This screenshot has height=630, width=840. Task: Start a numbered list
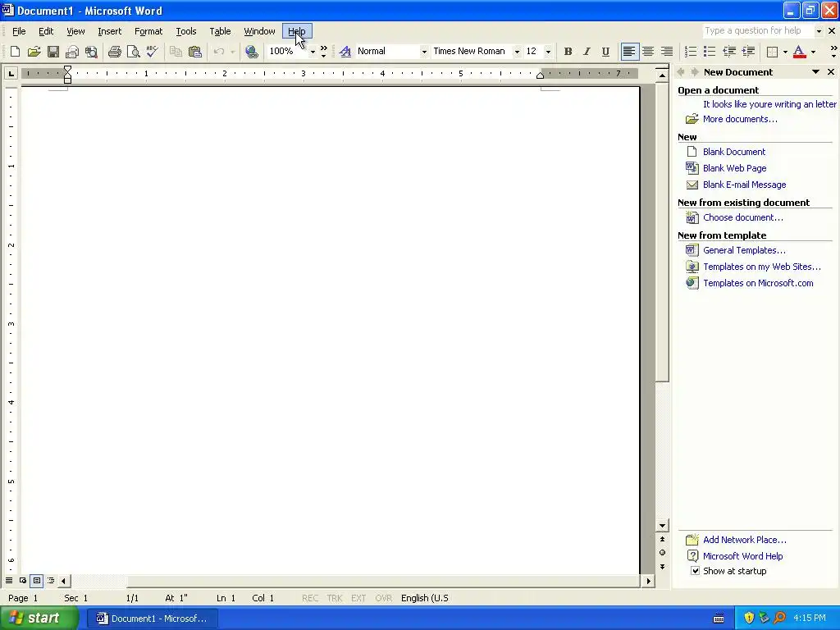point(691,52)
